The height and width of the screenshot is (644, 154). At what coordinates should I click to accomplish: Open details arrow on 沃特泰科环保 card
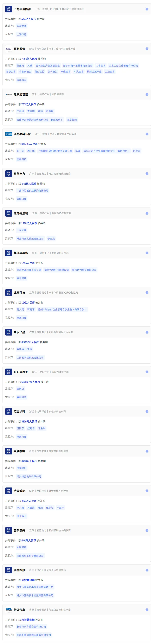click(x=147, y=134)
